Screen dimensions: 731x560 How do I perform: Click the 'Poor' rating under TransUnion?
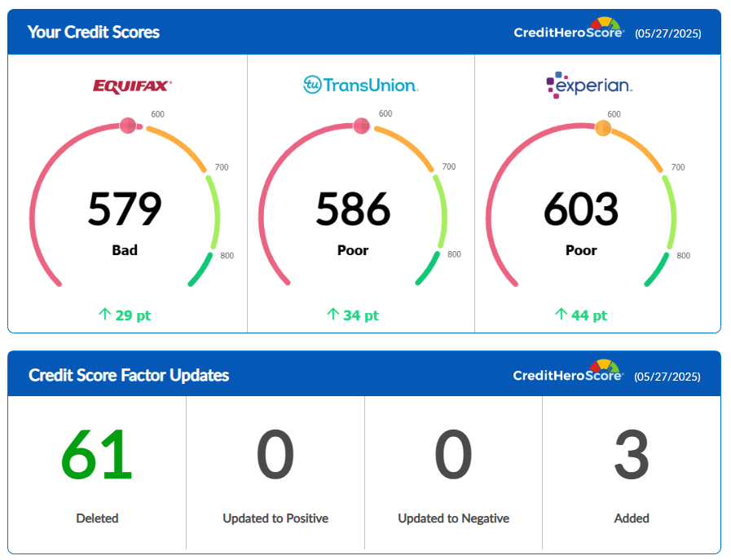(x=353, y=250)
